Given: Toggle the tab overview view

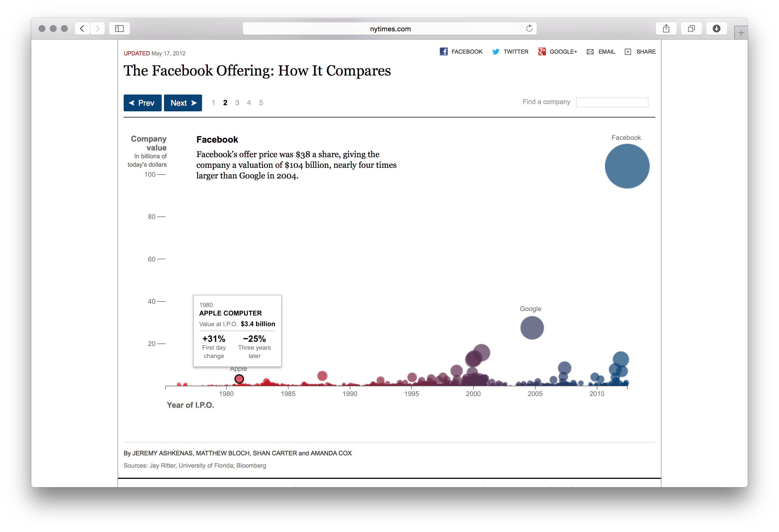Looking at the screenshot, I should click(691, 29).
